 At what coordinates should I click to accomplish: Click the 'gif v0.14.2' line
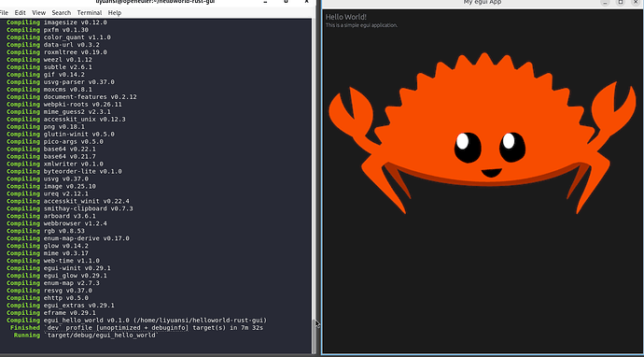46,75
